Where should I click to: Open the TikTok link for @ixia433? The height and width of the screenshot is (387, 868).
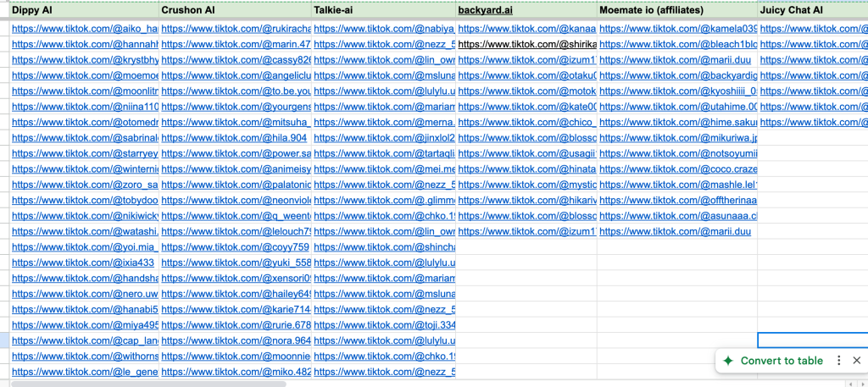(83, 263)
